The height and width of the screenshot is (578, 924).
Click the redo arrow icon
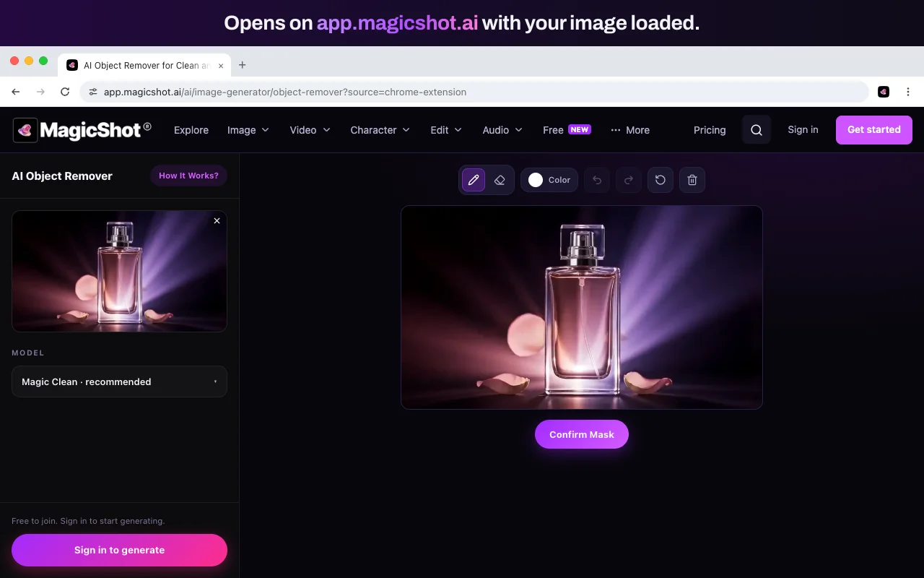629,180
